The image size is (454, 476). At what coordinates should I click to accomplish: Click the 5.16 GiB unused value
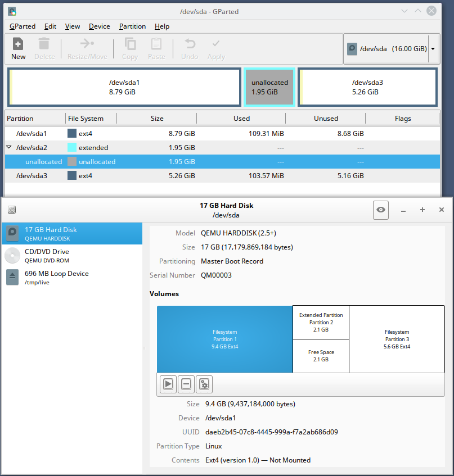tap(350, 175)
